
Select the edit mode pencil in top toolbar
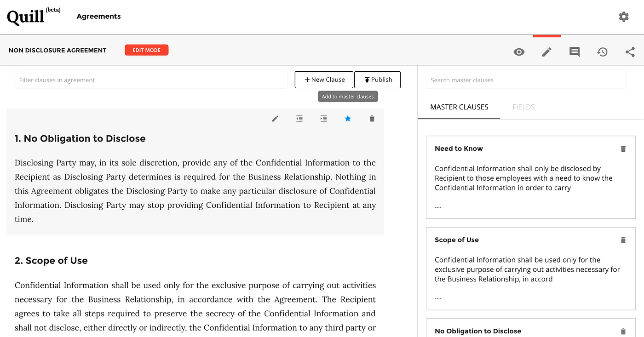pyautogui.click(x=546, y=52)
